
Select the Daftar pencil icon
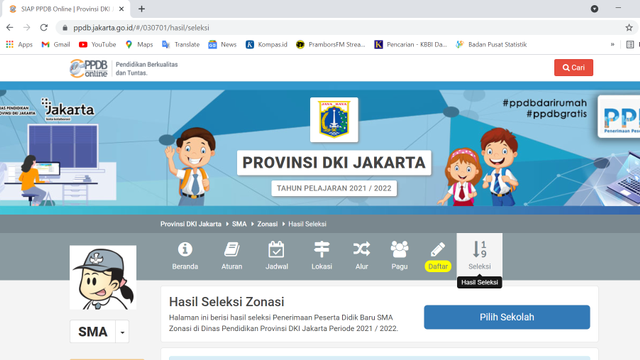tap(438, 249)
